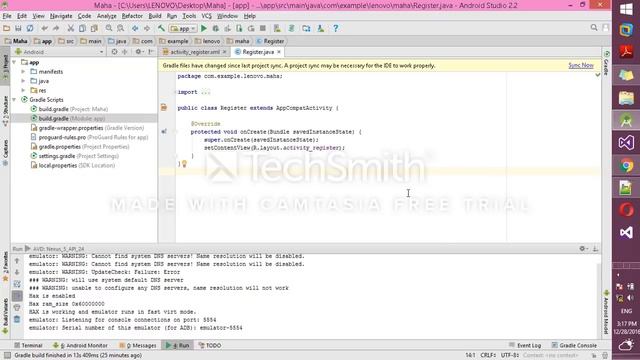This screenshot has height=360, width=640.
Task: Switch to activity_register.xml tab
Action: tap(194, 52)
